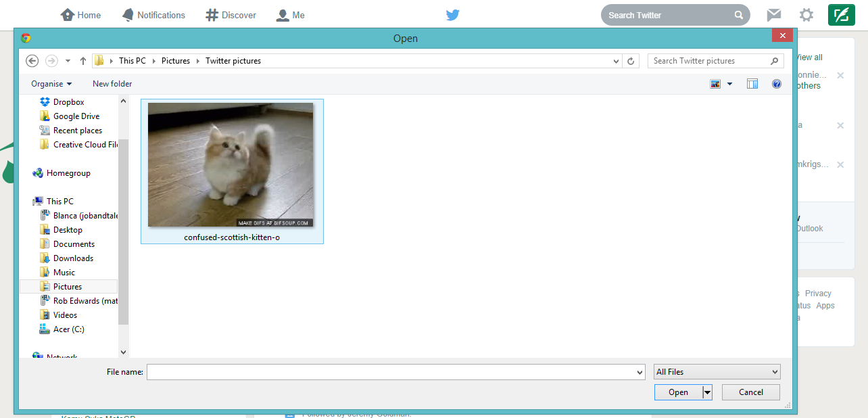Go up one folder level
868x418 pixels.
[83, 61]
